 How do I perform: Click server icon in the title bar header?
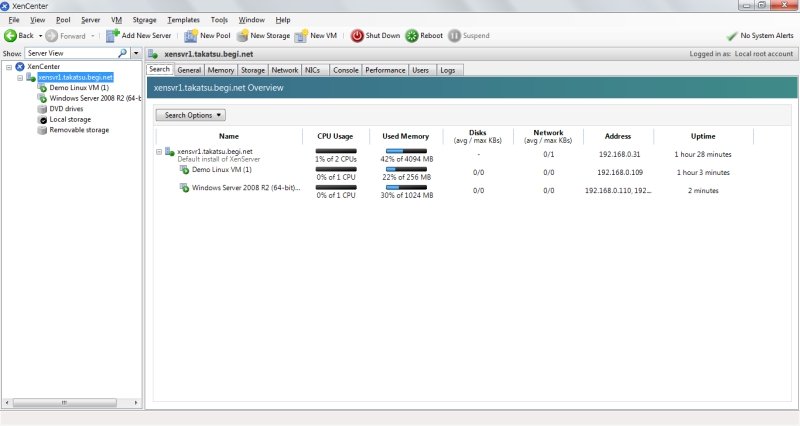pyautogui.click(x=153, y=54)
